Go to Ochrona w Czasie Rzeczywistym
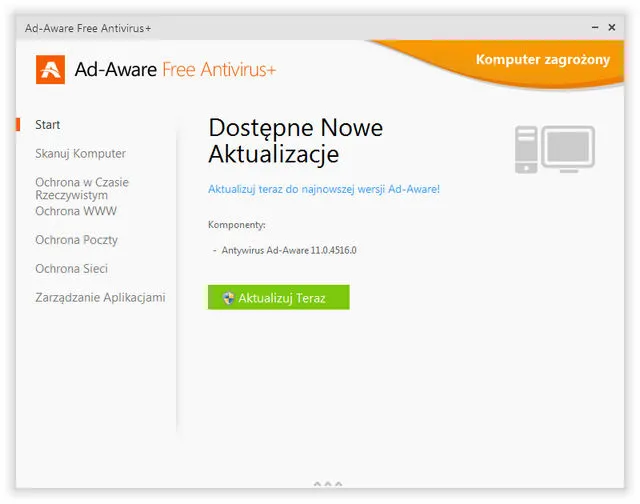The image size is (640, 504). [82, 189]
